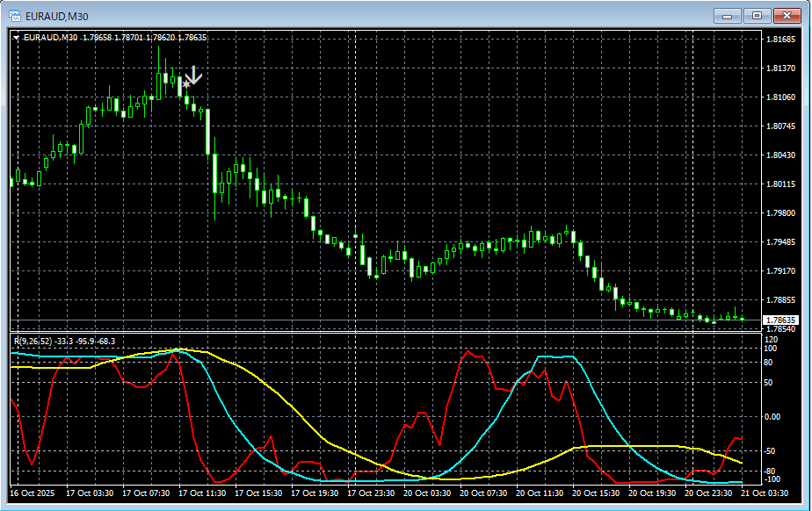Screen dimensions: 812x511
Task: Click the 20 Oct 15:30 time label
Action: [594, 493]
